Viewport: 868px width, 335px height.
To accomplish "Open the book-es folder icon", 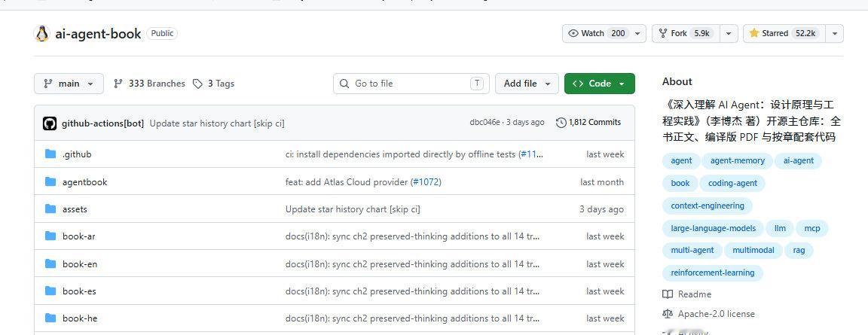I will click(x=50, y=291).
